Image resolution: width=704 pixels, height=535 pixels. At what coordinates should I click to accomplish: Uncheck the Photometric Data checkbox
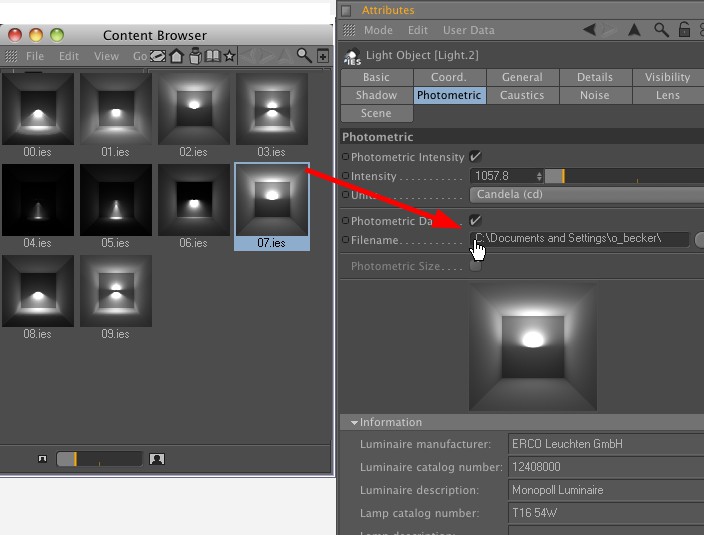475,220
